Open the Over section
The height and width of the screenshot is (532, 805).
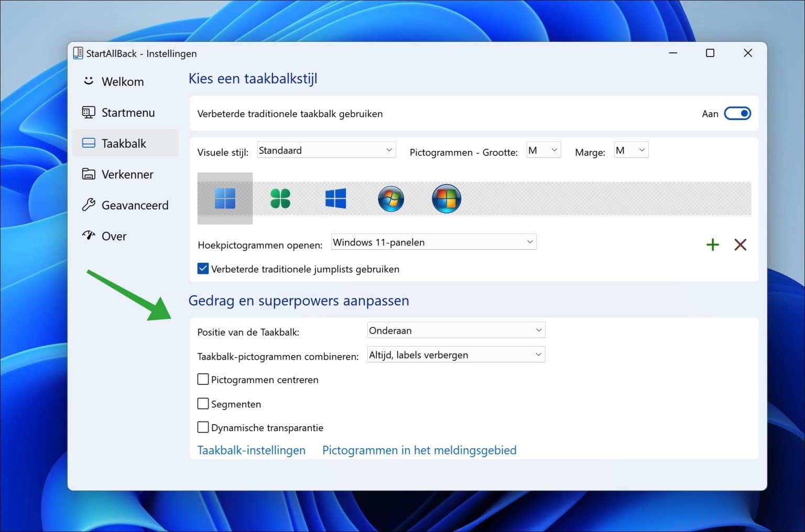click(x=113, y=236)
